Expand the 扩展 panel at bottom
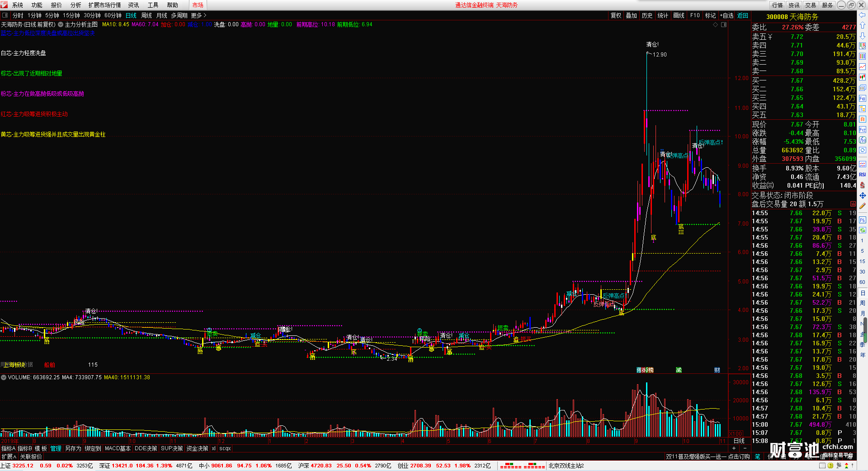Viewport: 868px width, 471px height. pyautogui.click(x=9, y=457)
